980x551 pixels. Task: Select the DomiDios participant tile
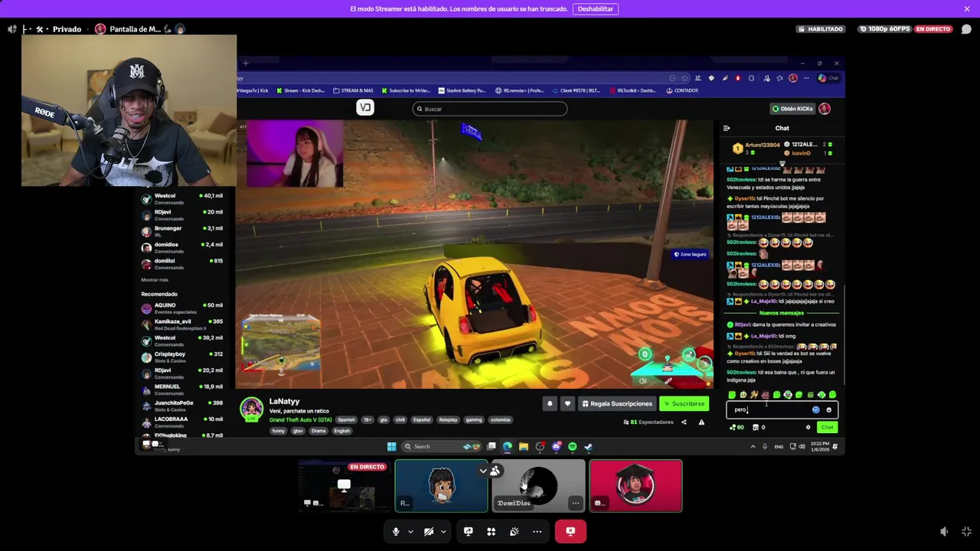click(x=537, y=485)
